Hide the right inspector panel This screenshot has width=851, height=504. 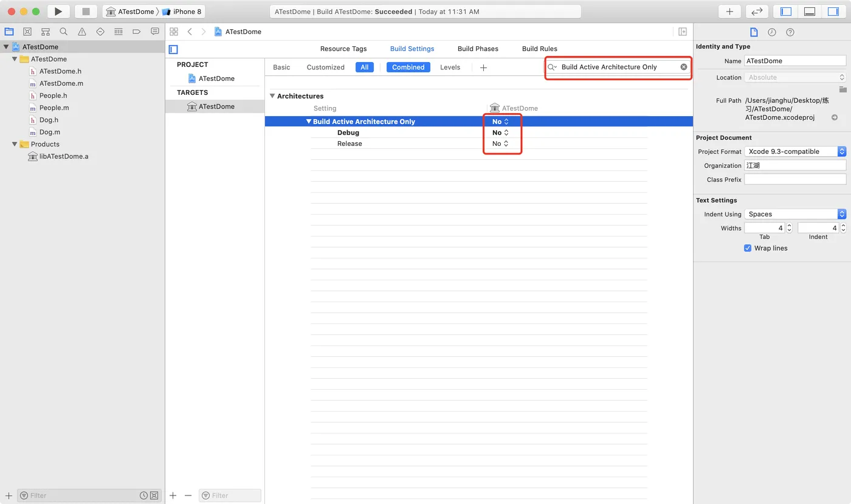[x=833, y=12]
